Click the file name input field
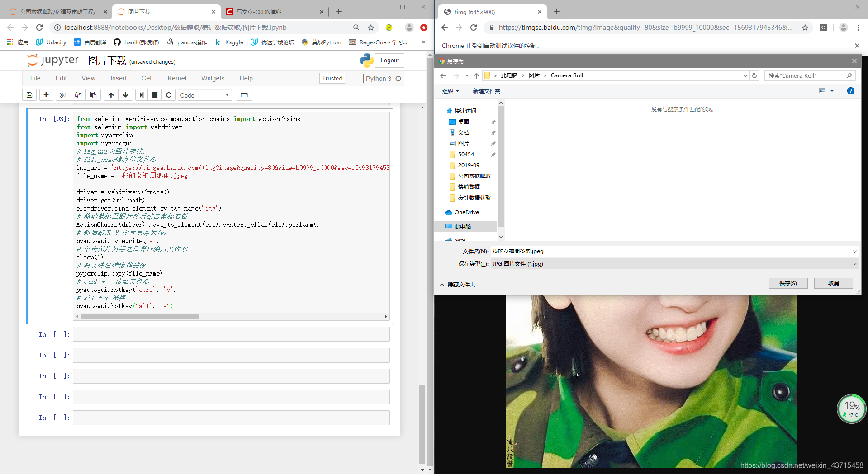Image resolution: width=868 pixels, height=474 pixels. [x=671, y=251]
